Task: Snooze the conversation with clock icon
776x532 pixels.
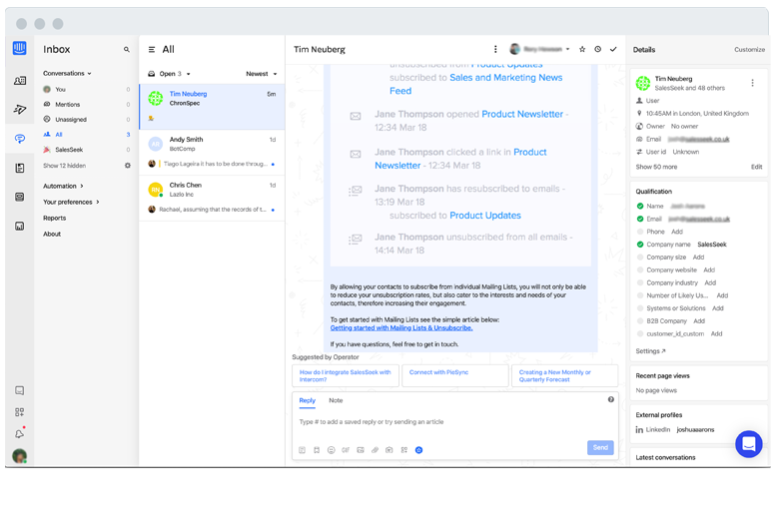Action: (598, 49)
